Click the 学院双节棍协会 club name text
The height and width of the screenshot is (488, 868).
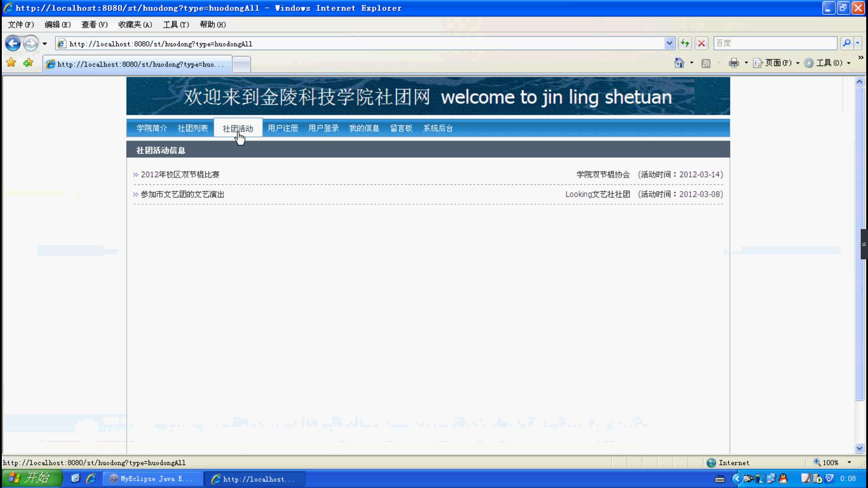603,174
